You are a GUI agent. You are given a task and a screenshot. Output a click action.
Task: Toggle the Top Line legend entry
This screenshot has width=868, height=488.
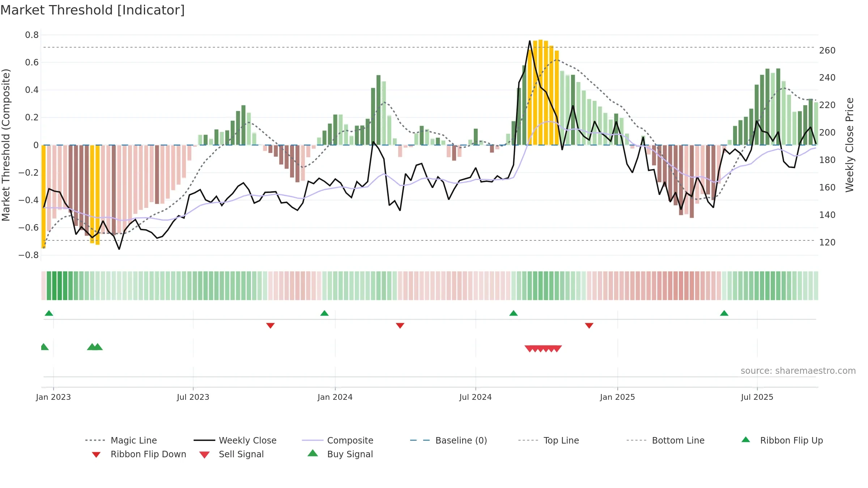click(x=548, y=440)
